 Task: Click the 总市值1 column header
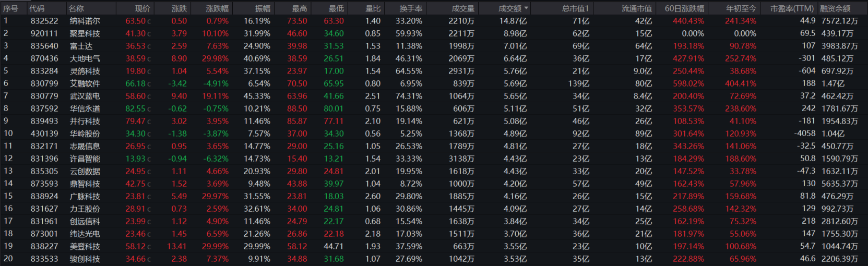click(x=575, y=8)
